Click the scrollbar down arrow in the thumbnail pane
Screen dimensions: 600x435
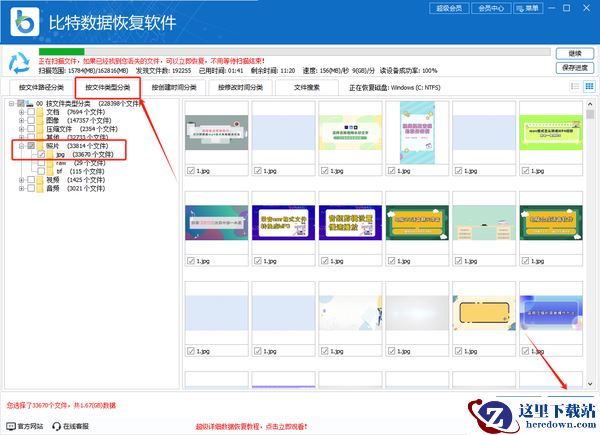(590, 383)
